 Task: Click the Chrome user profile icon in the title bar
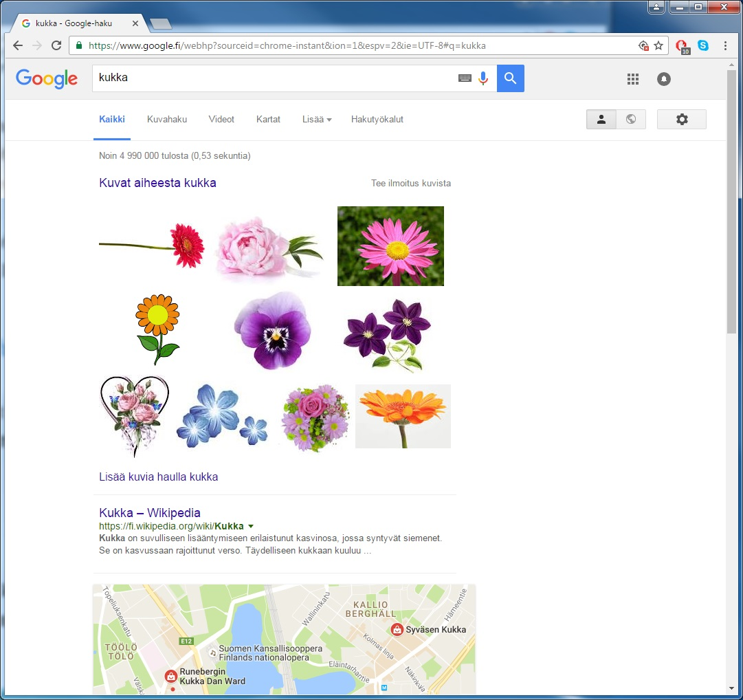point(656,7)
